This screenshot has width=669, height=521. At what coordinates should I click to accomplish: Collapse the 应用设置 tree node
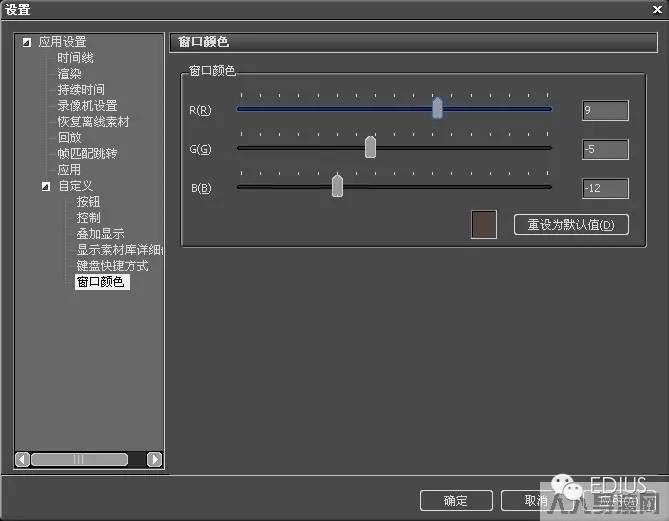click(x=27, y=42)
